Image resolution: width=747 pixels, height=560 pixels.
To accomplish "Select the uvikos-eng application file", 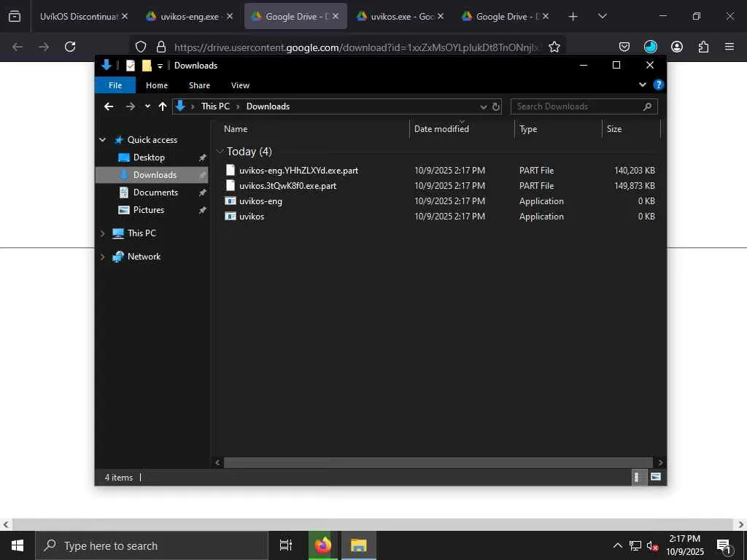I will click(260, 201).
